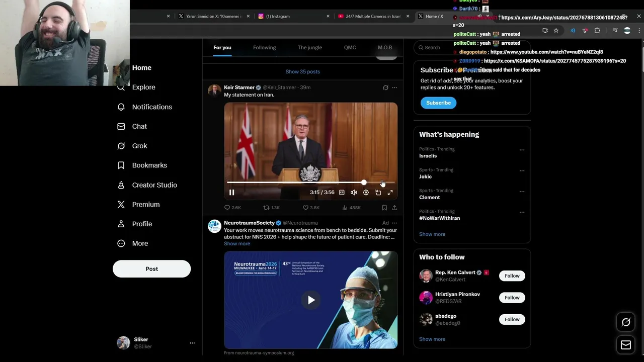The image size is (644, 362).
Task: Show more under Who to follow
Action: click(x=432, y=339)
